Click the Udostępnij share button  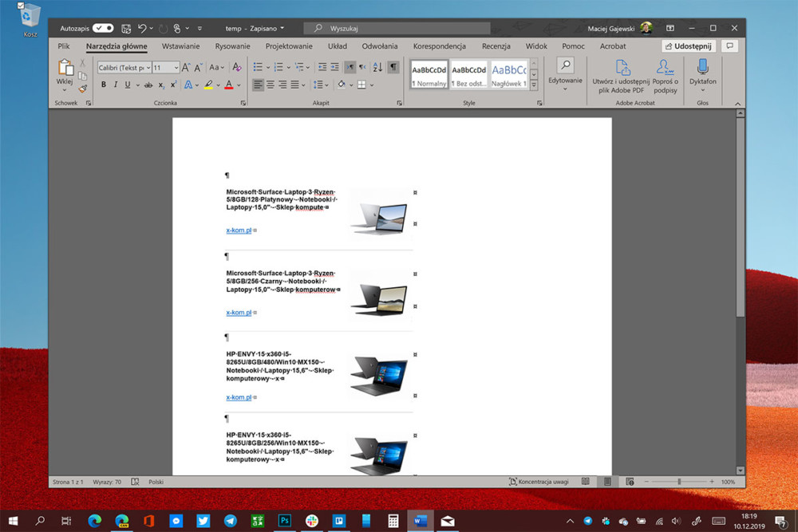pos(689,45)
